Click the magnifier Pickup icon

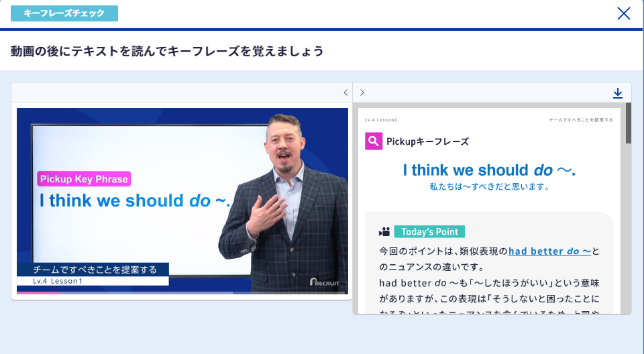pos(374,141)
